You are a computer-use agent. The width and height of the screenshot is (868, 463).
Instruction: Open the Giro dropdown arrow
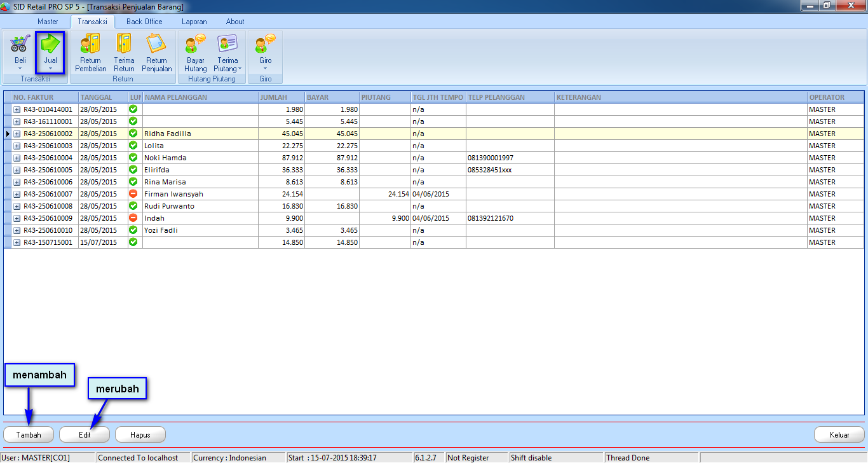pos(266,69)
